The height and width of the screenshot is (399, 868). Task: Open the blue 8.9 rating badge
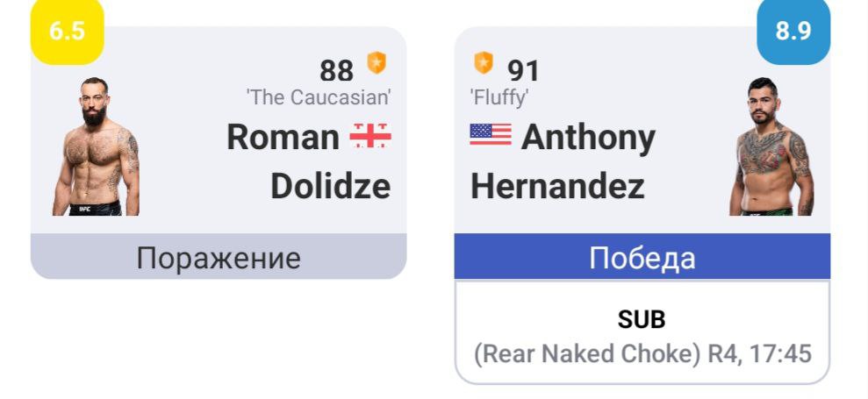click(x=793, y=32)
